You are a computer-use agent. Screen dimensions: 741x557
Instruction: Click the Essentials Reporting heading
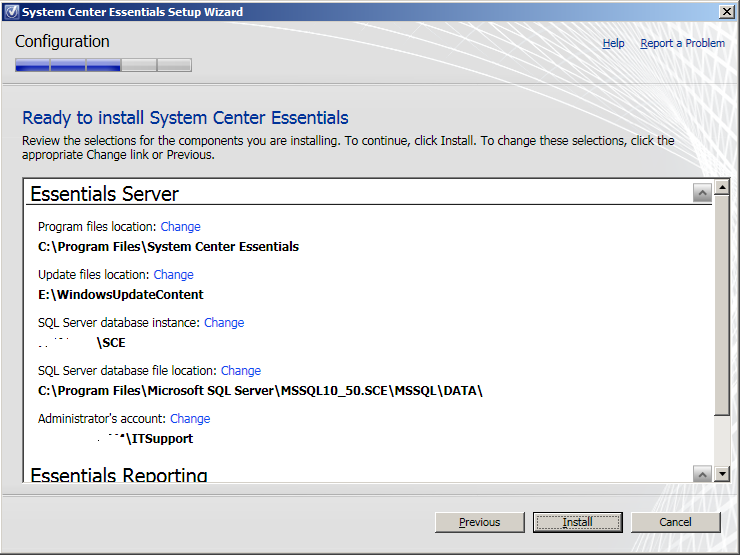119,475
